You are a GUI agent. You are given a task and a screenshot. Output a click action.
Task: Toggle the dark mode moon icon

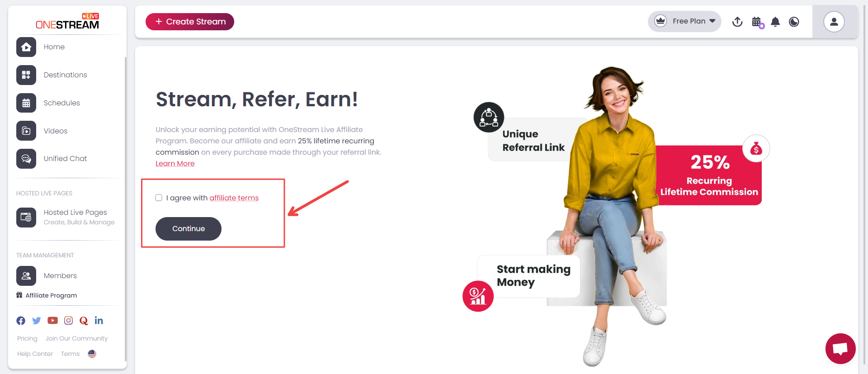pos(794,22)
